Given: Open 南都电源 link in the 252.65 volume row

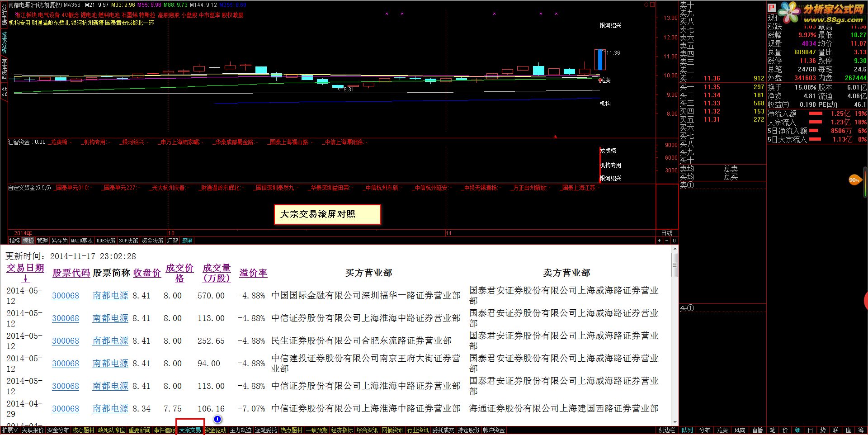Looking at the screenshot, I should click(x=110, y=341).
